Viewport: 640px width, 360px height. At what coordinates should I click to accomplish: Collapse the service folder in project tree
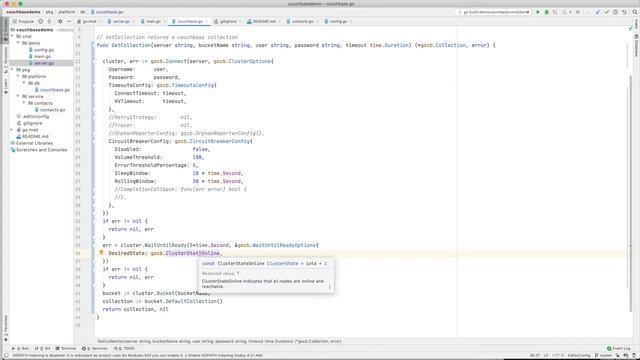pos(18,96)
